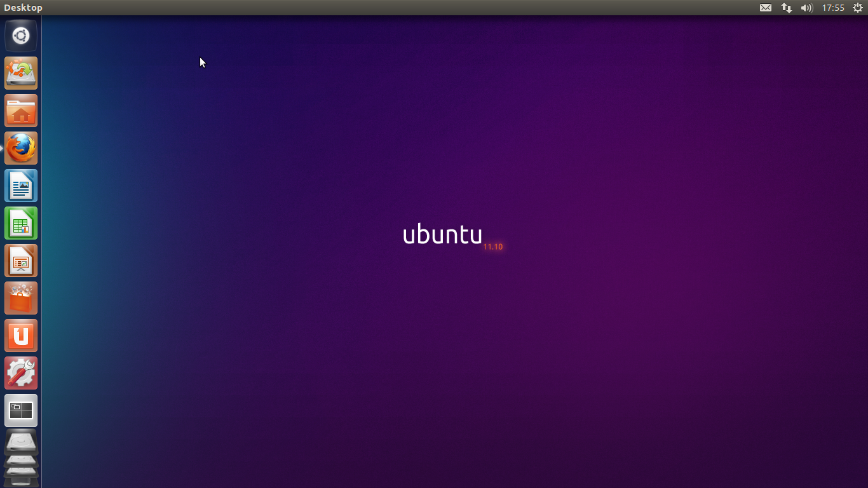Open the network connections indicator
868x488 pixels.
(x=787, y=8)
